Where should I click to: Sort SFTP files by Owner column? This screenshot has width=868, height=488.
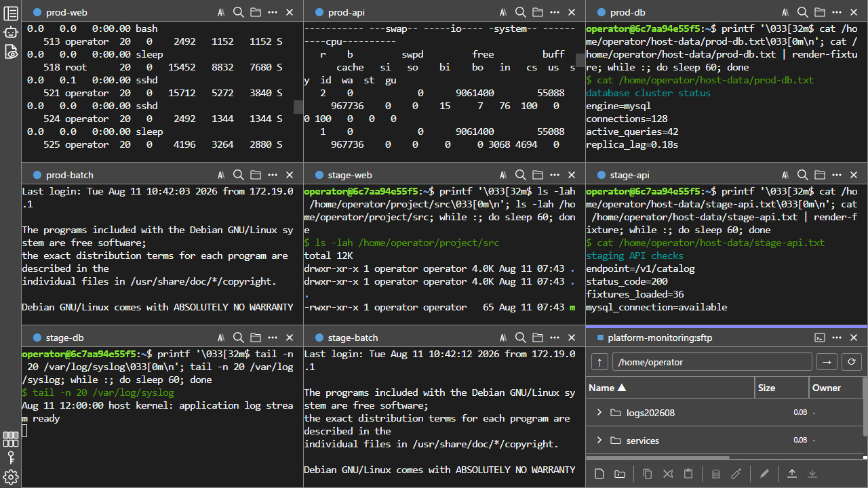(837, 388)
